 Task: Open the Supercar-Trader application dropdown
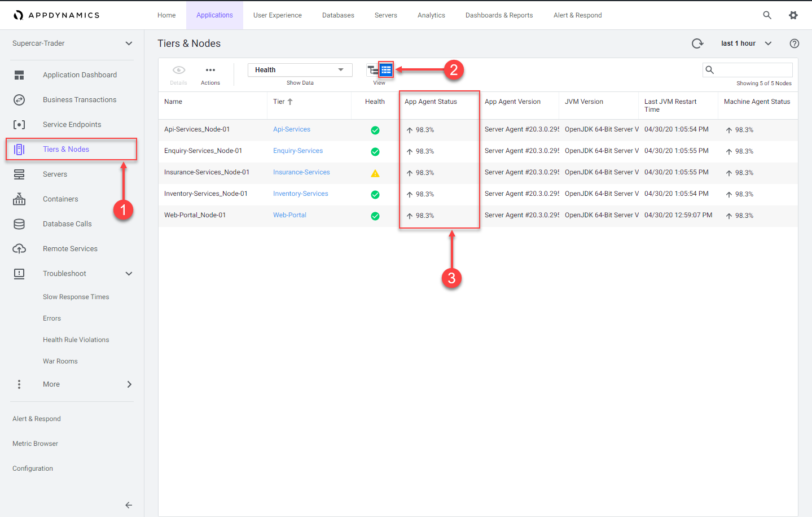[72, 43]
